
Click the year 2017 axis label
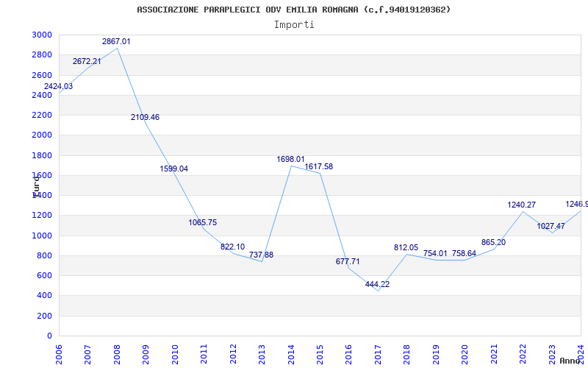click(378, 355)
